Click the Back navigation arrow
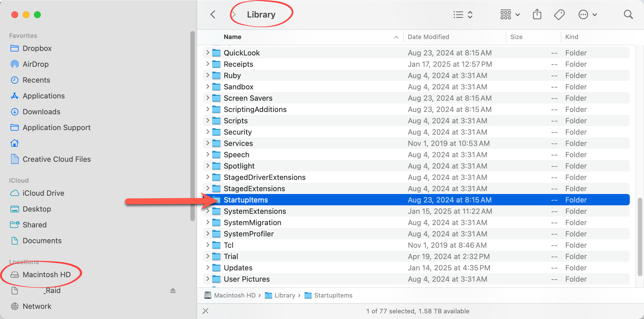Image resolution: width=644 pixels, height=319 pixels. point(213,14)
